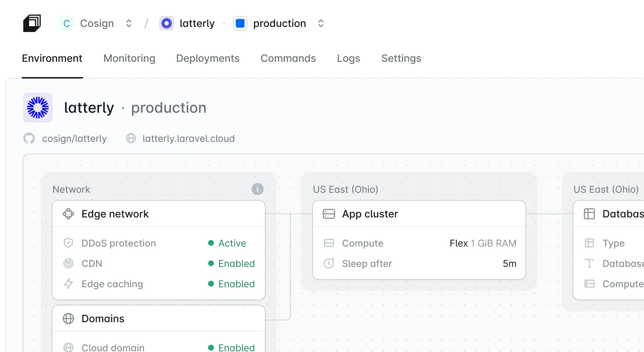This screenshot has width=644, height=352.
Task: Click the App cluster US East (Ohio) label
Action: [346, 189]
